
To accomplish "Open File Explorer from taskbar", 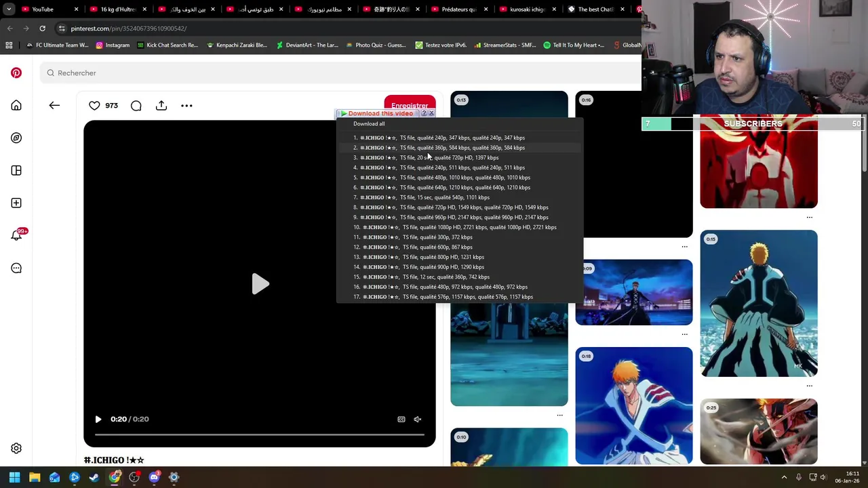I will [x=35, y=477].
